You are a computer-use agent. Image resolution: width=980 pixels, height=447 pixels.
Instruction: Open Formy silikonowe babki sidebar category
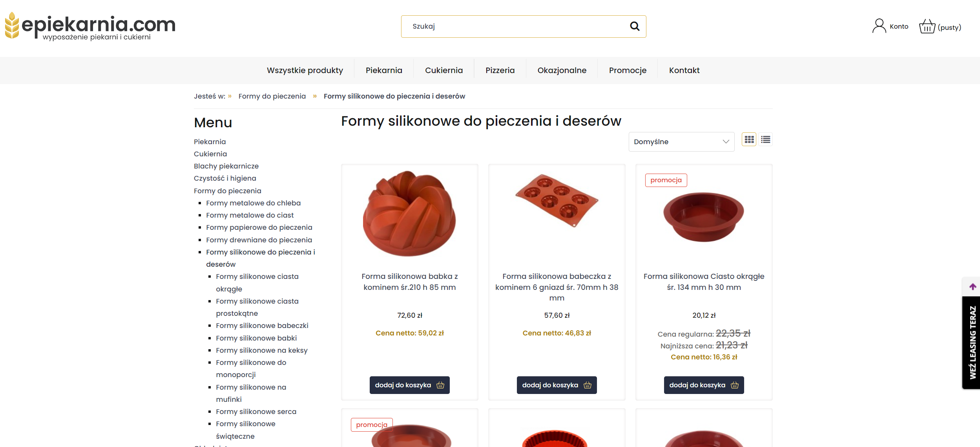256,338
